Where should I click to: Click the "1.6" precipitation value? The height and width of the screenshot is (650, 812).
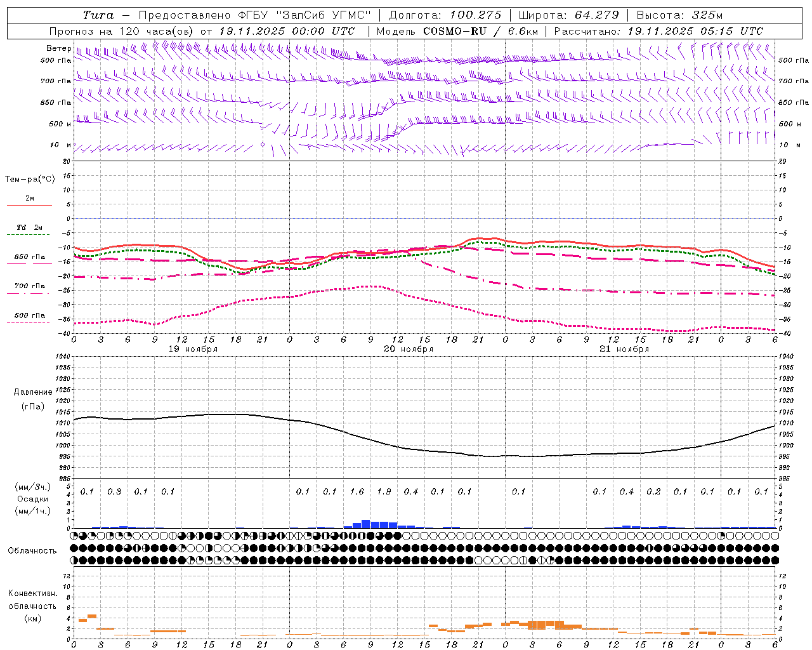[x=357, y=491]
